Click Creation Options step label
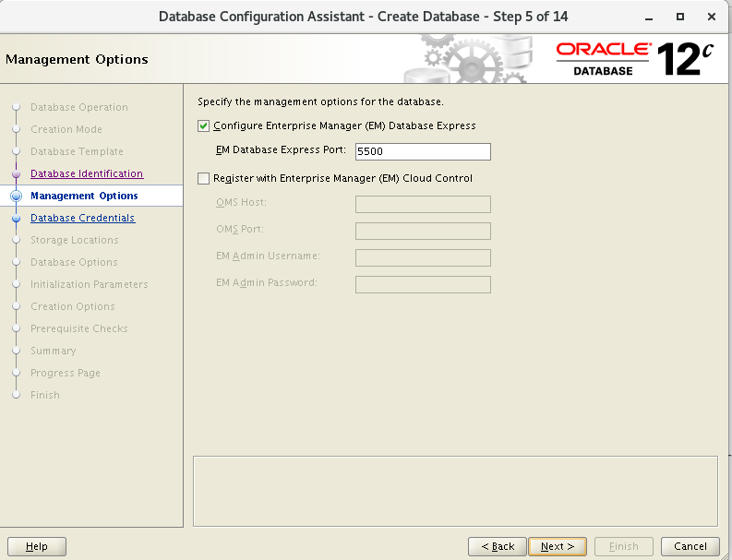732x560 pixels. pyautogui.click(x=72, y=306)
